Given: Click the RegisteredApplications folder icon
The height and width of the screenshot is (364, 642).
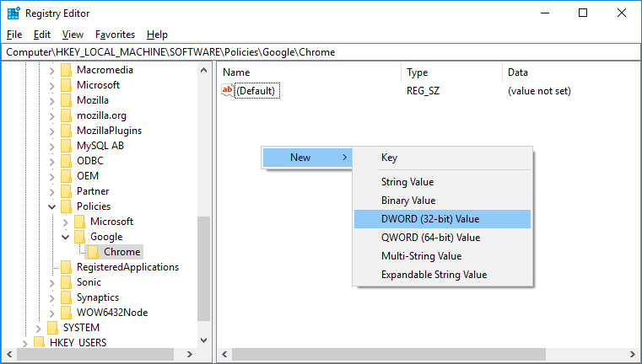Looking at the screenshot, I should click(x=67, y=267).
